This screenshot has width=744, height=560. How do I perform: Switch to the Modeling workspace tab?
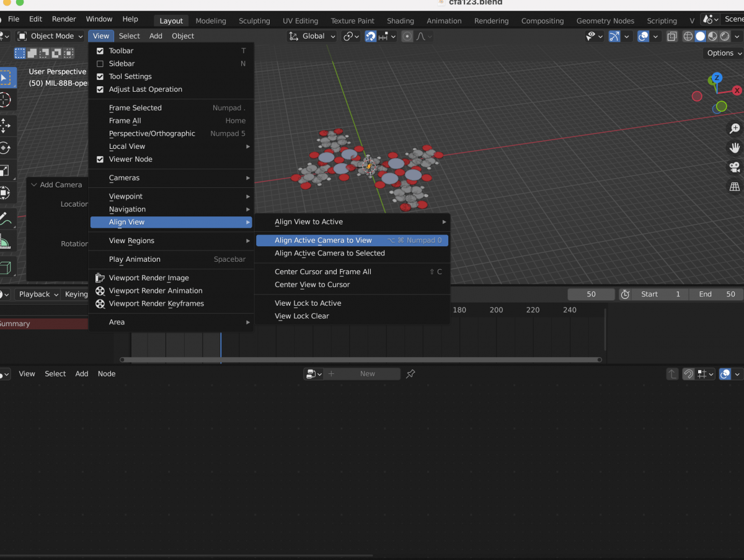click(x=211, y=21)
